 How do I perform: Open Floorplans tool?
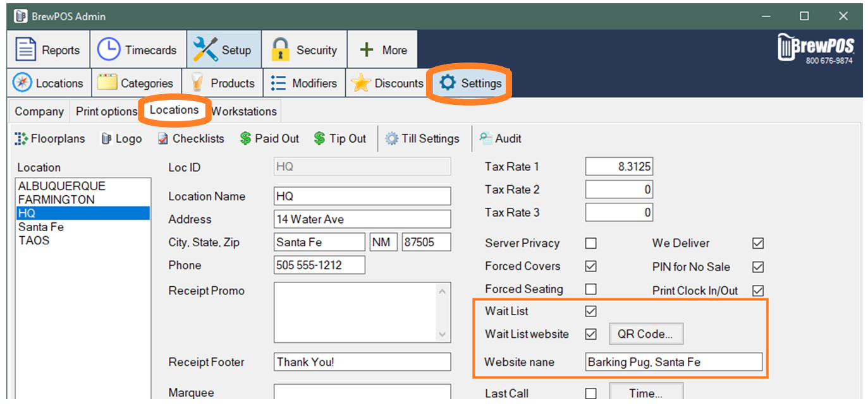pyautogui.click(x=50, y=139)
